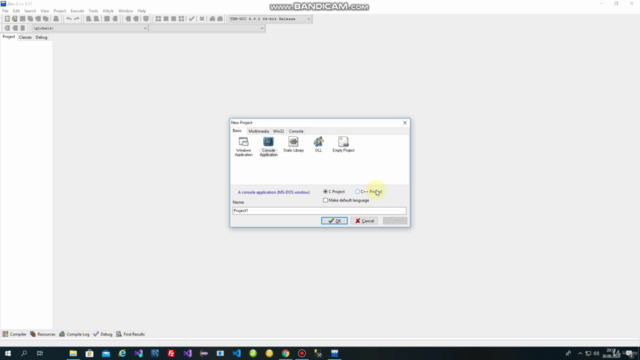This screenshot has height=360, width=640.
Task: Open the Tools menu
Action: (x=93, y=11)
